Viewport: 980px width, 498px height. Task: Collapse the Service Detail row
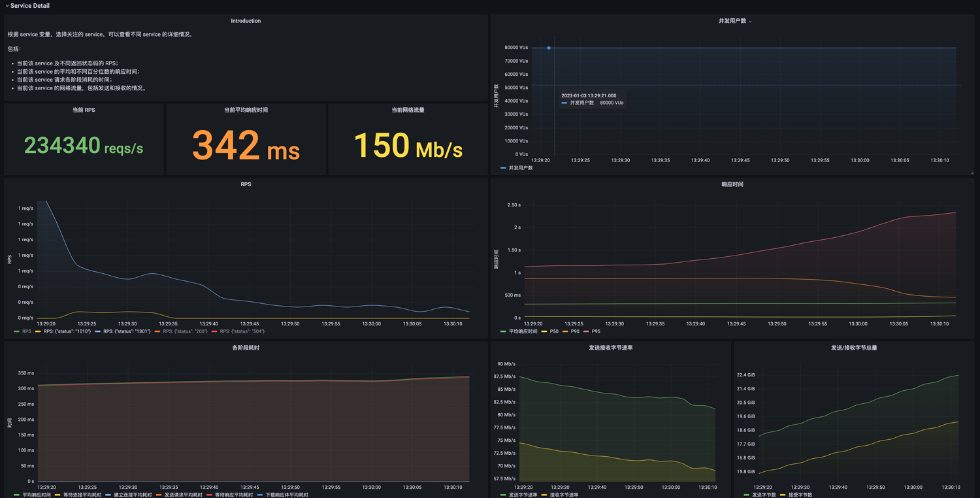pos(7,6)
